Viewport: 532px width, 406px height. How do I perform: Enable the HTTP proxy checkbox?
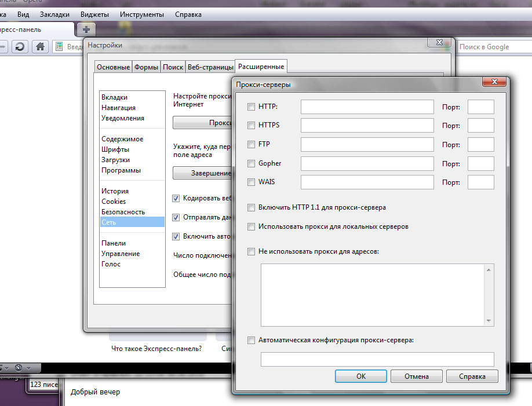click(251, 107)
